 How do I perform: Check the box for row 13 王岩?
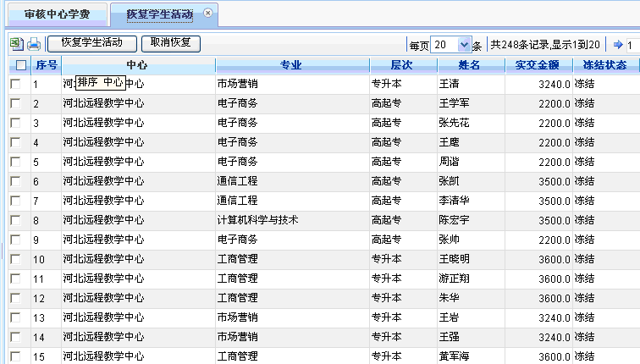(x=15, y=317)
